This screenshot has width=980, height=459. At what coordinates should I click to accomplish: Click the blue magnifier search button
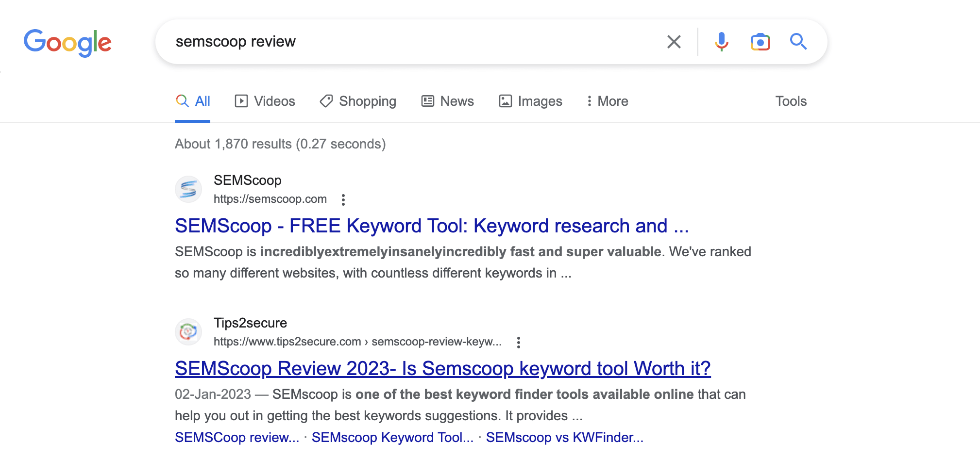(798, 42)
